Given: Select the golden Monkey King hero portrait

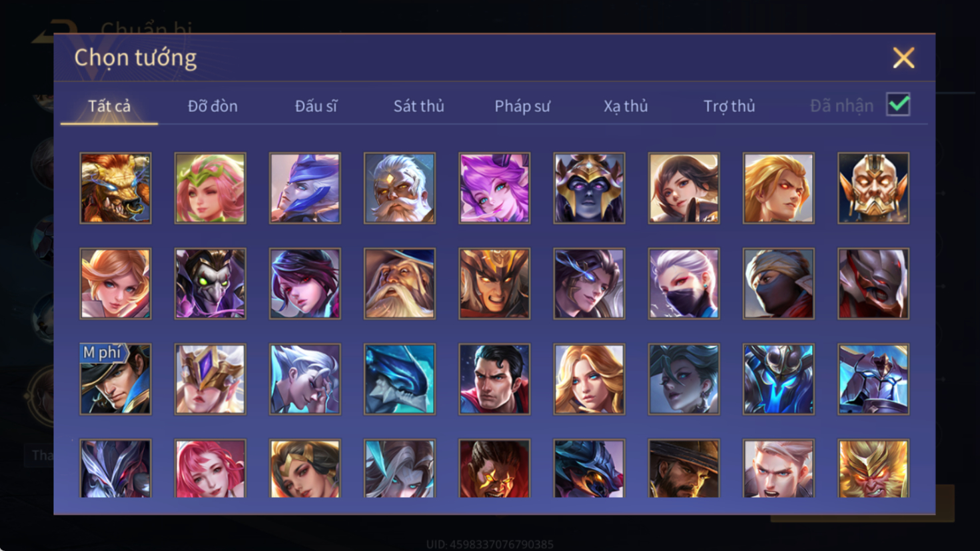Looking at the screenshot, I should tap(873, 468).
